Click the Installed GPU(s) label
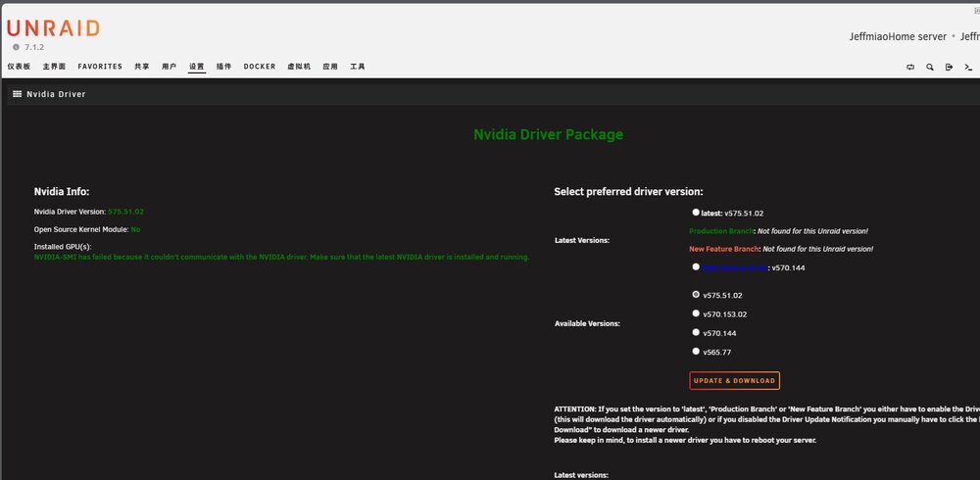Viewport: 980px width, 480px height. 63,247
